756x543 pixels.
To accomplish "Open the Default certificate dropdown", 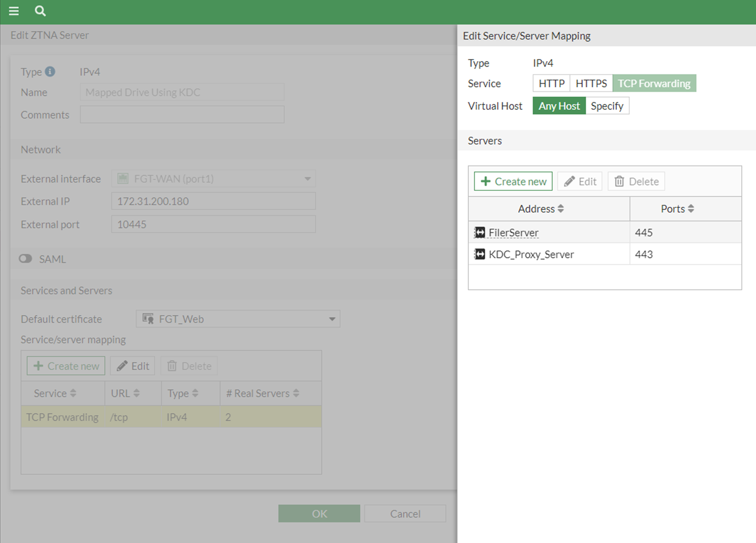I will point(332,319).
